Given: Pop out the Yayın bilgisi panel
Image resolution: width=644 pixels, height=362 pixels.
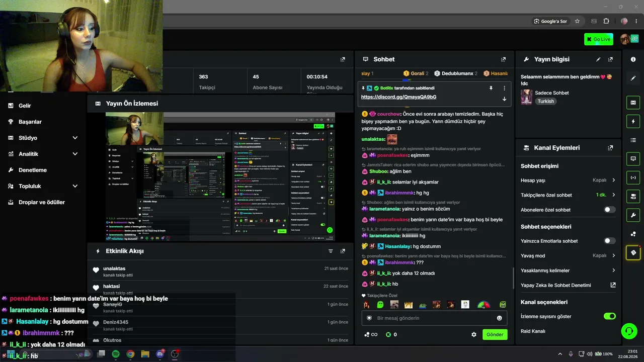Looking at the screenshot, I should 610,59.
